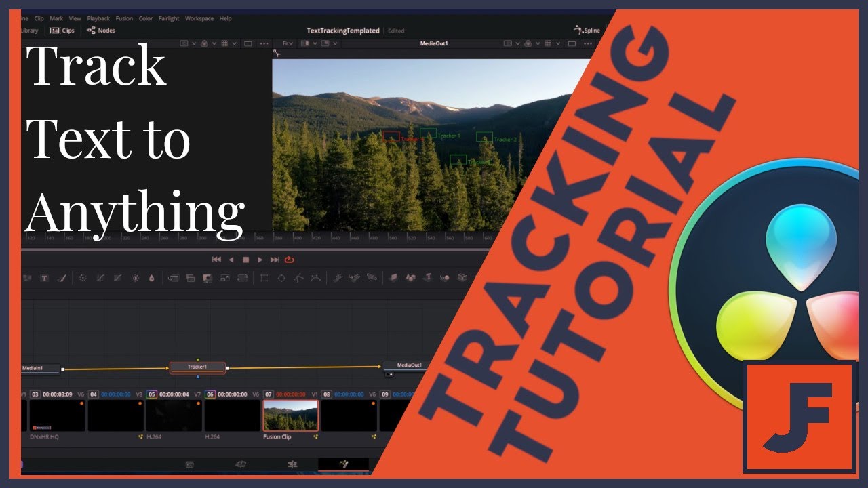This screenshot has height=488, width=868.
Task: Click the Tracker 2 box in viewer
Action: tap(484, 137)
